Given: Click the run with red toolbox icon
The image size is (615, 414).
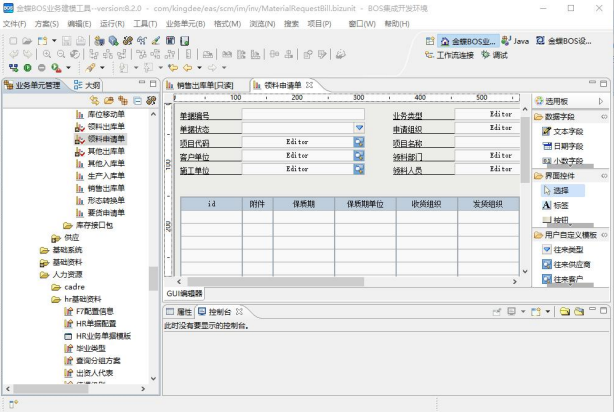Looking at the screenshot, I should pyautogui.click(x=56, y=68).
